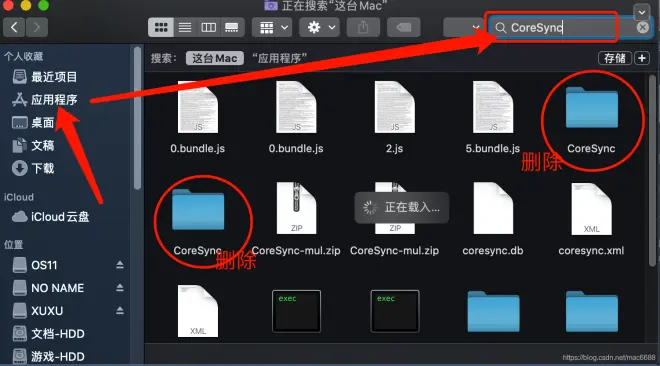This screenshot has width=660, height=366.
Task: Click the 存储 save search button
Action: click(x=615, y=58)
